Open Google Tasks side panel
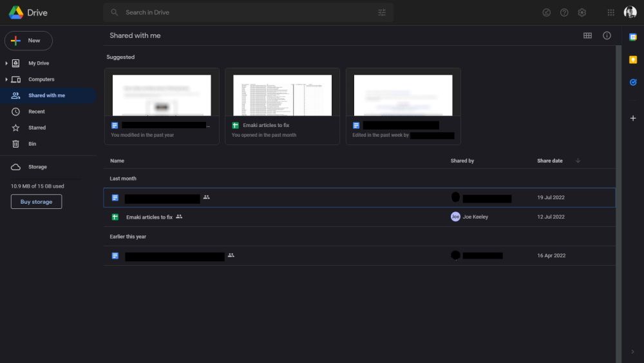This screenshot has height=363, width=644. (x=633, y=83)
